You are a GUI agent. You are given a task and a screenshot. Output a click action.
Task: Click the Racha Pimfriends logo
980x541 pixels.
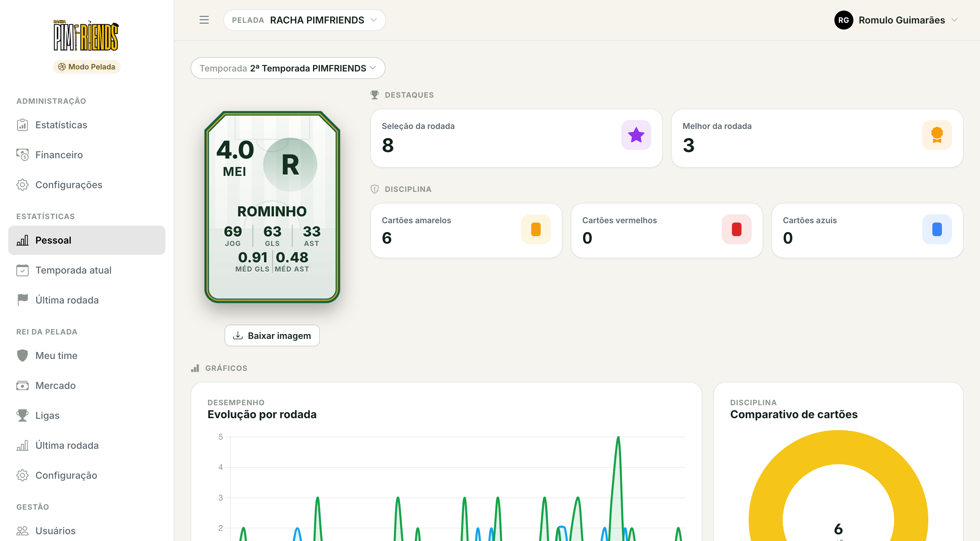tap(86, 35)
